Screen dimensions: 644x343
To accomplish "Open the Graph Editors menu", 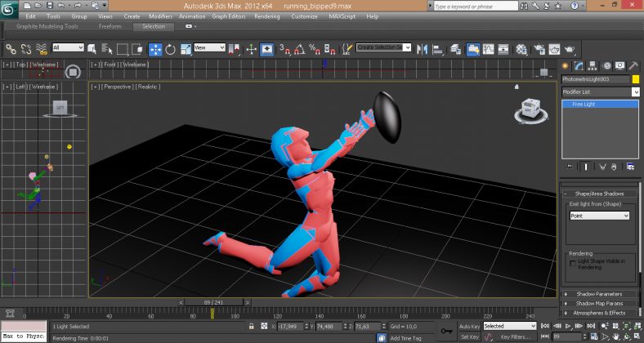I will (x=229, y=16).
